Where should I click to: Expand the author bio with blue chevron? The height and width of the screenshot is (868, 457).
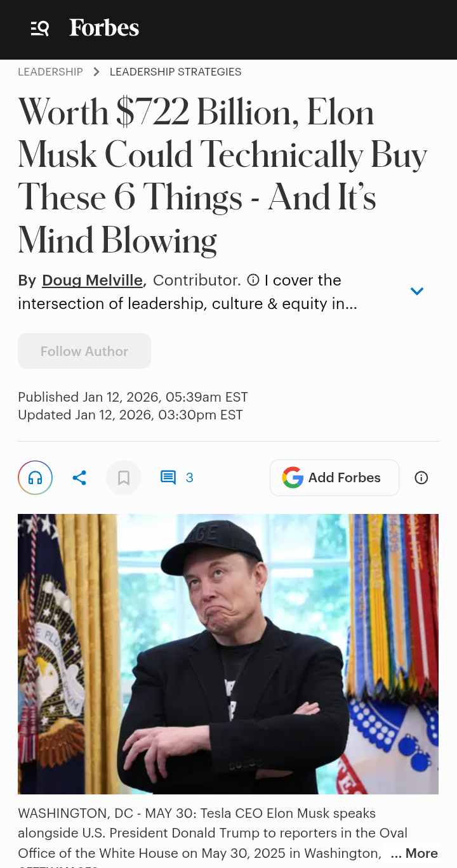click(x=416, y=291)
